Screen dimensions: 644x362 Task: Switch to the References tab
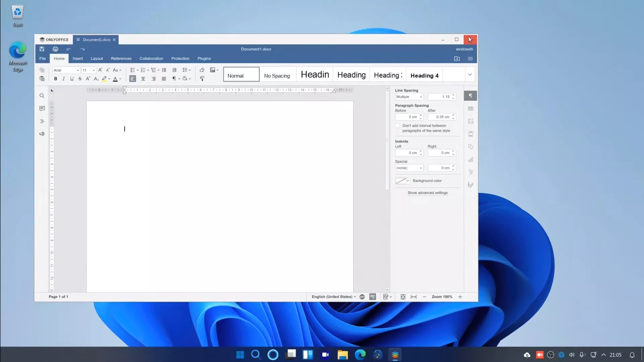point(121,59)
